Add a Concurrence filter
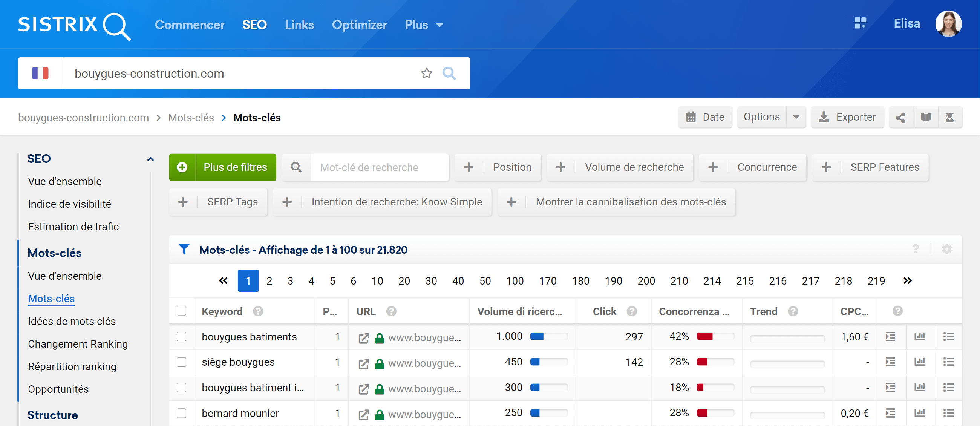980x426 pixels. tap(752, 167)
